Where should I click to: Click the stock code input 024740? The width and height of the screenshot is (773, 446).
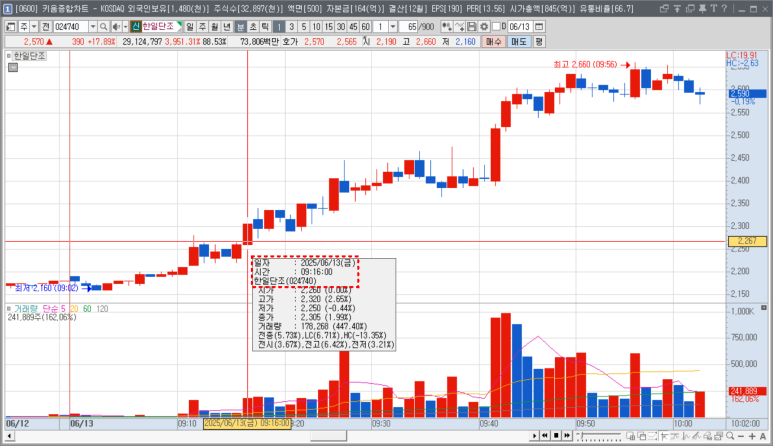(x=70, y=27)
